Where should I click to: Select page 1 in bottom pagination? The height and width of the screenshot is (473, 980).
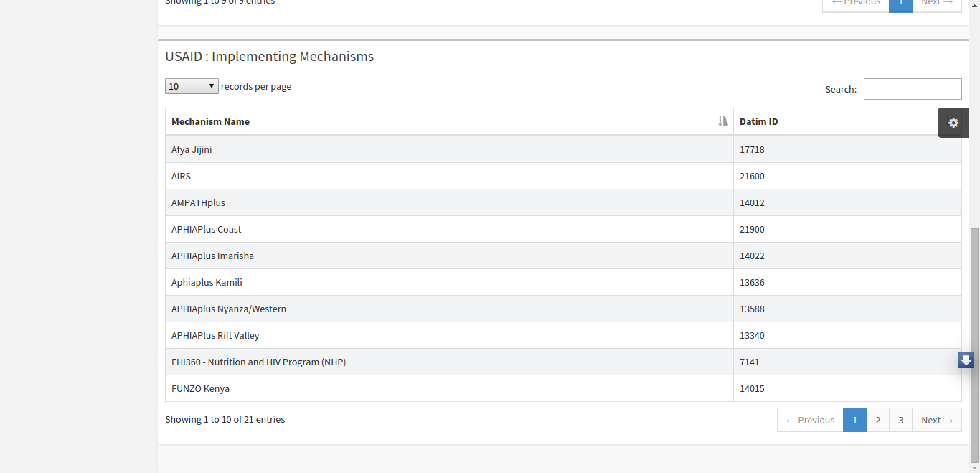[854, 420]
